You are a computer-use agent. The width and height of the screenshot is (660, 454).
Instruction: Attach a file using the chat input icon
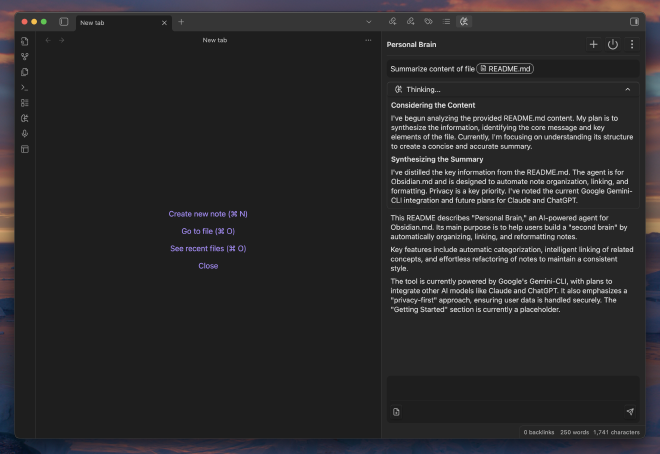pos(397,411)
